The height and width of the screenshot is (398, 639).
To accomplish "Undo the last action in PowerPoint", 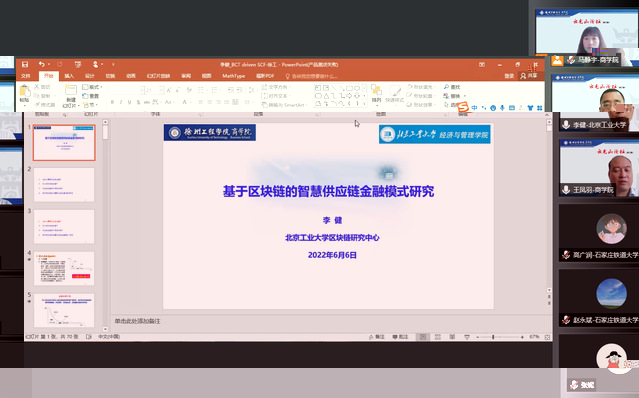I will point(41,64).
